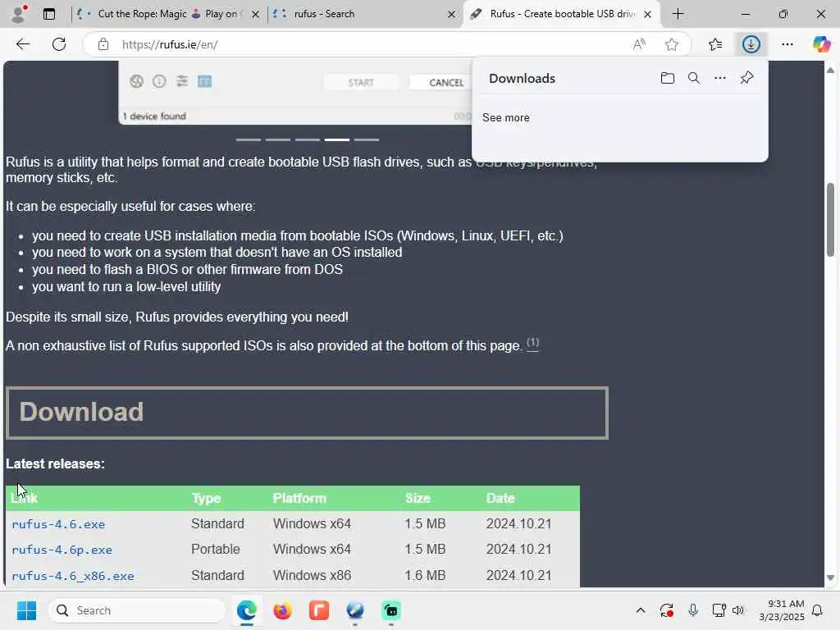Screen dimensions: 840x630
Task: Search downloads with magnifier icon
Action: click(694, 78)
